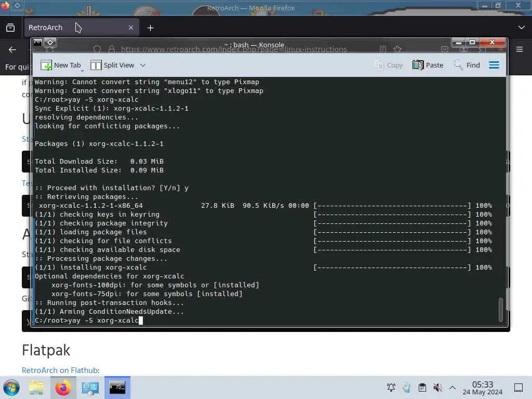Open the Konsole hamburger menu
The image size is (532, 399).
[494, 65]
